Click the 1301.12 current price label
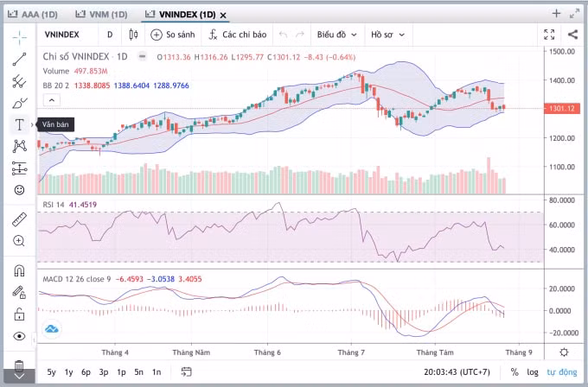Screen dimensions: 588x387 (562, 109)
